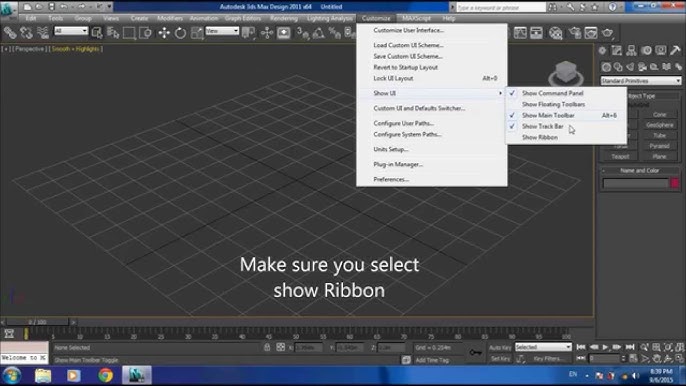Click the play animation button
Viewport: 686px width, 386px height.
coord(606,347)
